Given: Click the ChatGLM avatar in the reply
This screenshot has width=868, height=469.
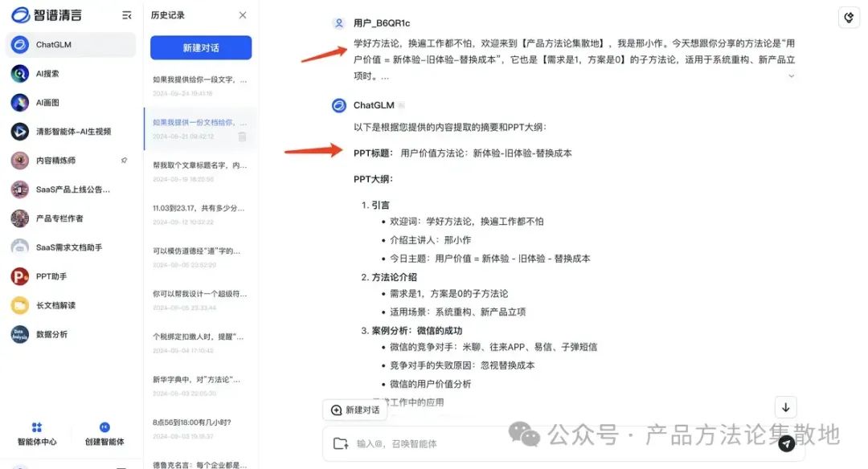Looking at the screenshot, I should 339,105.
